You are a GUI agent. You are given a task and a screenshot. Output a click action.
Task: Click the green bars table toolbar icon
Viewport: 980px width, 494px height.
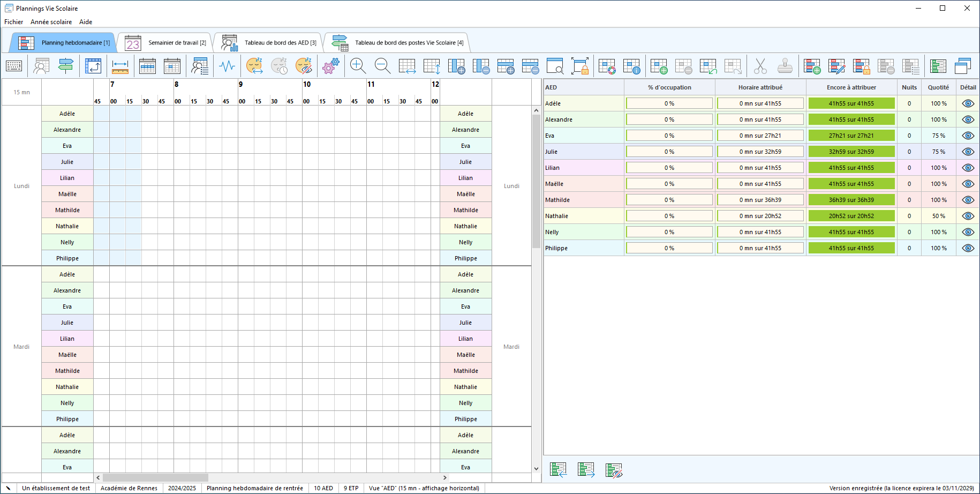(x=938, y=66)
